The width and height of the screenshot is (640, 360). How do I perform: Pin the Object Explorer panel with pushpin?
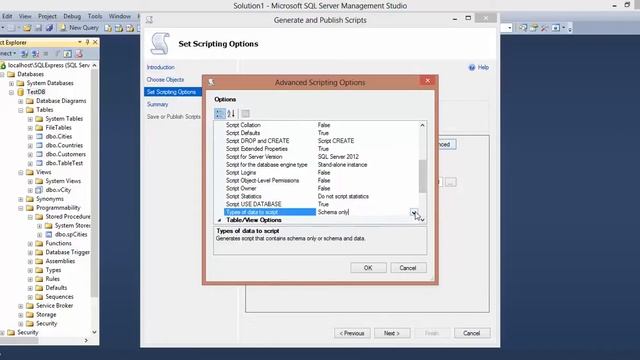(x=87, y=42)
